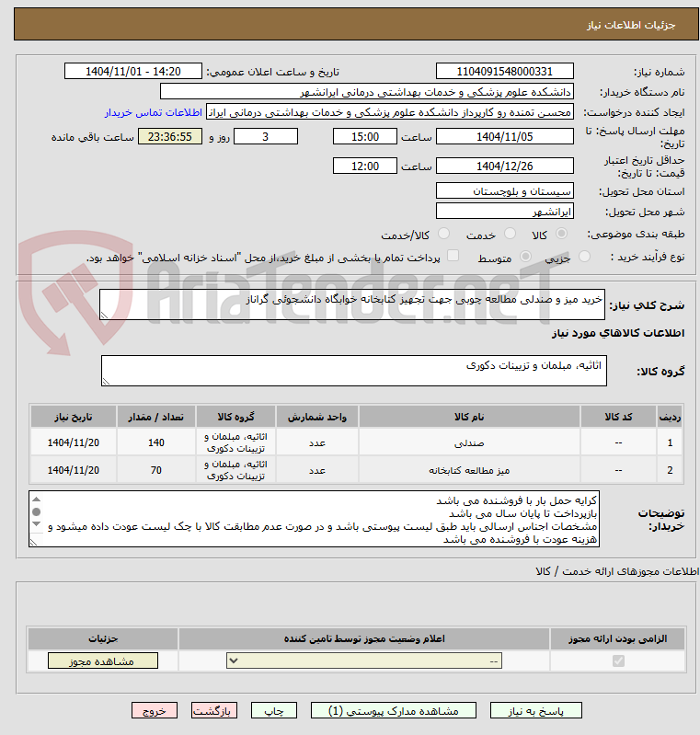Select the کالا/خدمت radio button
This screenshot has width=700, height=735.
click(x=443, y=234)
